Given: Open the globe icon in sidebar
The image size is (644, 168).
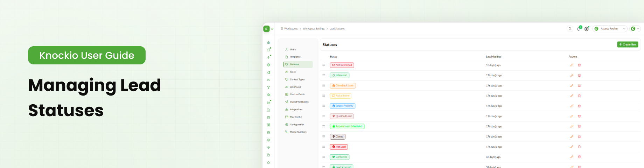Looking at the screenshot, I should [x=268, y=65].
